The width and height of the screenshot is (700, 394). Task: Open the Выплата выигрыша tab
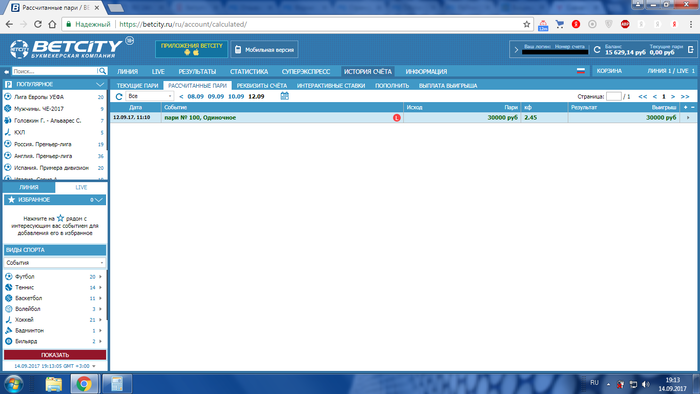click(448, 85)
